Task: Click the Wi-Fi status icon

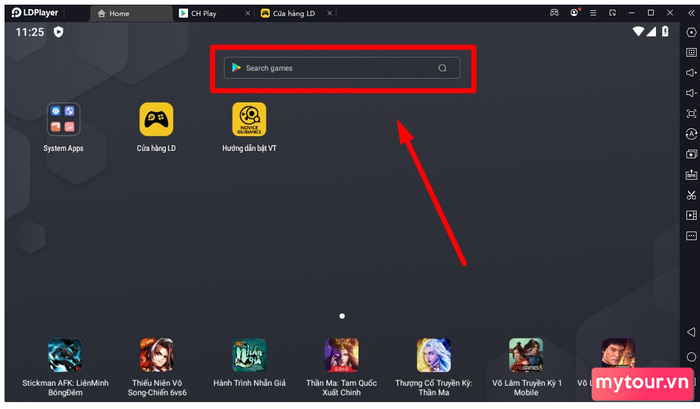Action: 638,31
